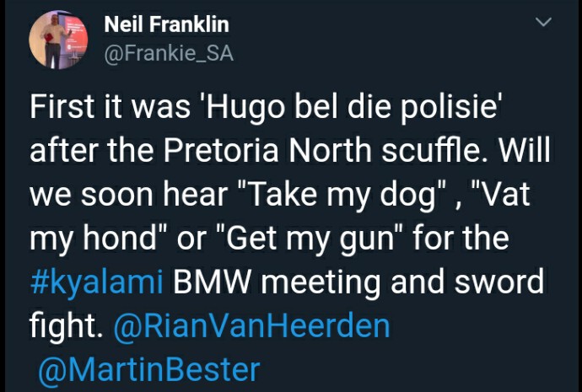Open the @Frankie_SA handle

click(x=169, y=54)
